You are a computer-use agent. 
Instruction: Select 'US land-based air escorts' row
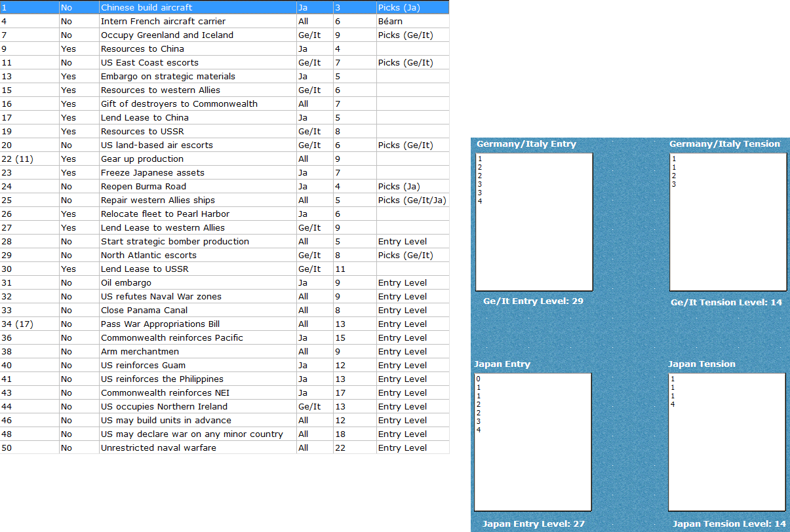click(x=225, y=145)
